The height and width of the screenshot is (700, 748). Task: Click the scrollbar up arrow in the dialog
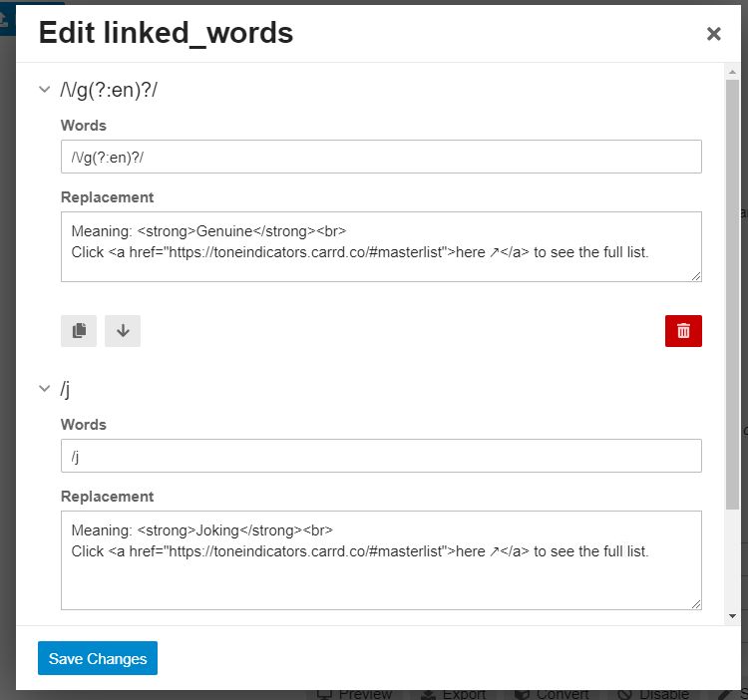(732, 72)
